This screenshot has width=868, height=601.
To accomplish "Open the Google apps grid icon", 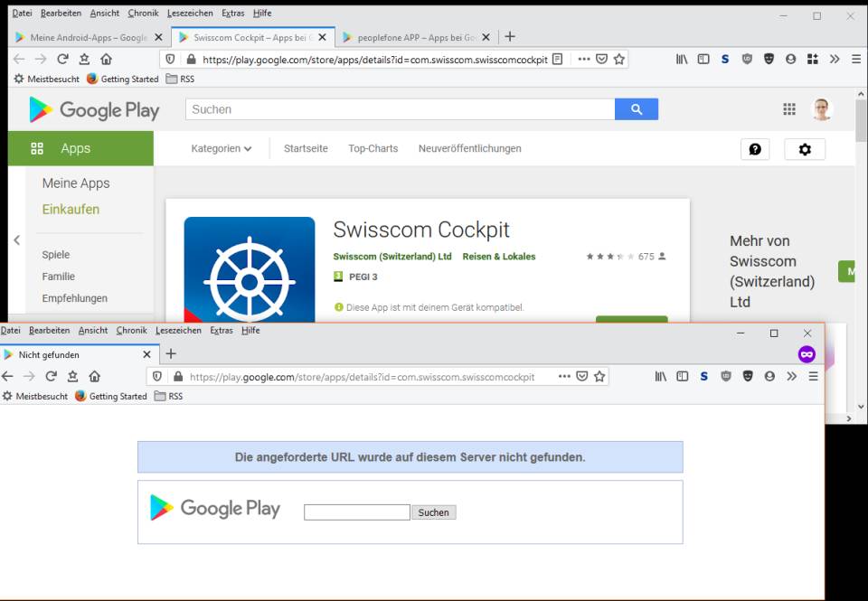I will 789,109.
